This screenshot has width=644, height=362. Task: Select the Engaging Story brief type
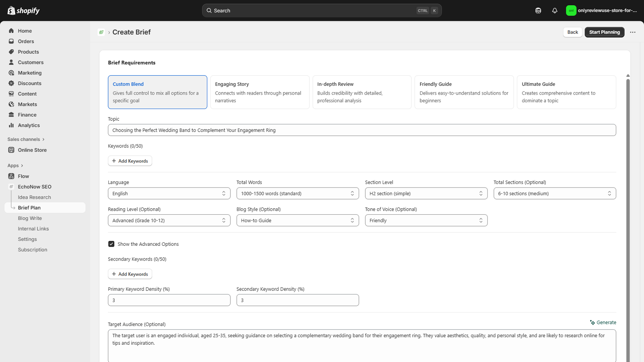pos(260,92)
